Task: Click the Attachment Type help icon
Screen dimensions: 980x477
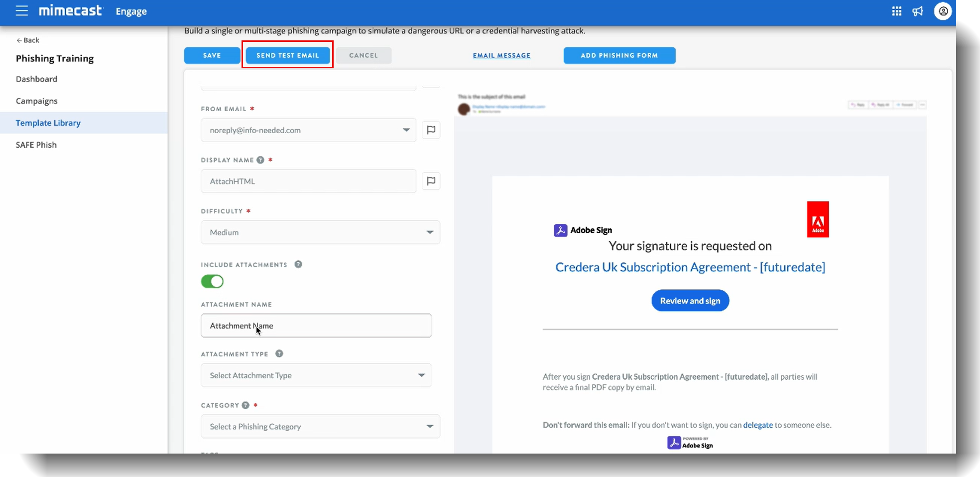Action: 279,354
